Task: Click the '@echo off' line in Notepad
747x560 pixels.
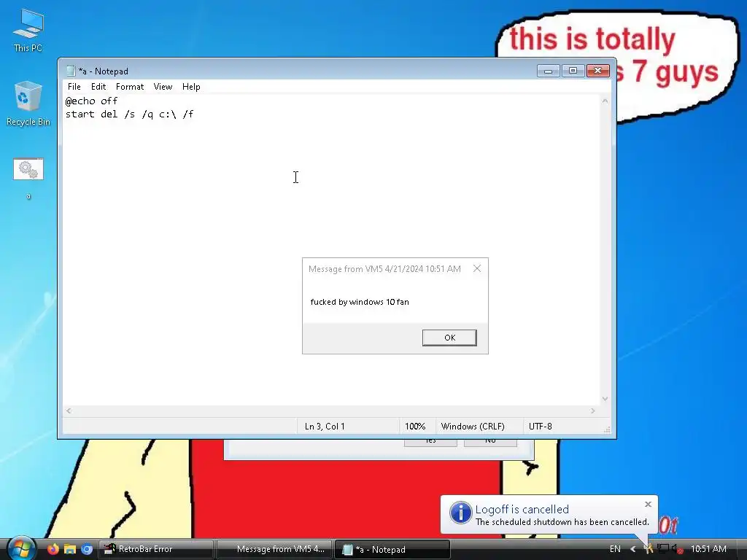Action: [x=91, y=101]
